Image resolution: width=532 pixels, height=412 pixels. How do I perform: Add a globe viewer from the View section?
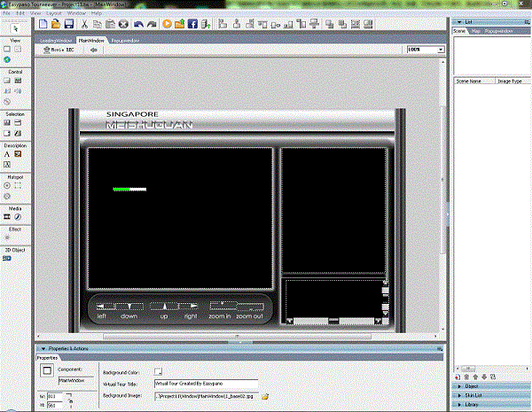[7, 59]
